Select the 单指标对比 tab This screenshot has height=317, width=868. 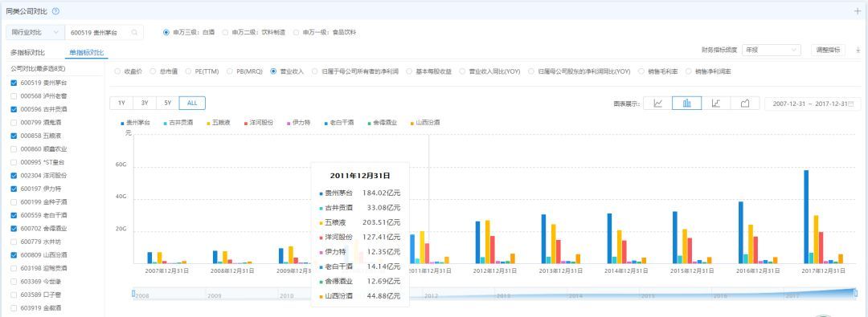[x=86, y=52]
